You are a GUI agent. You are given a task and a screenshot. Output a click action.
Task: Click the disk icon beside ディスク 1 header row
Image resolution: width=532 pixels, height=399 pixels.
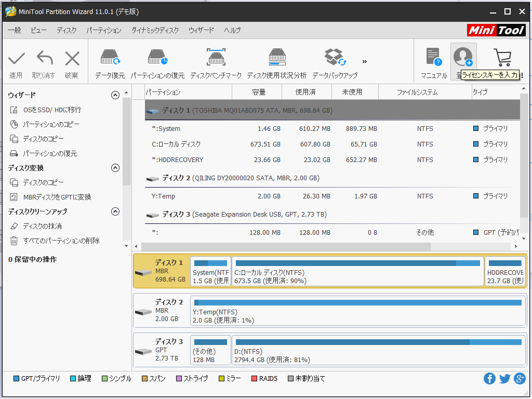click(152, 111)
